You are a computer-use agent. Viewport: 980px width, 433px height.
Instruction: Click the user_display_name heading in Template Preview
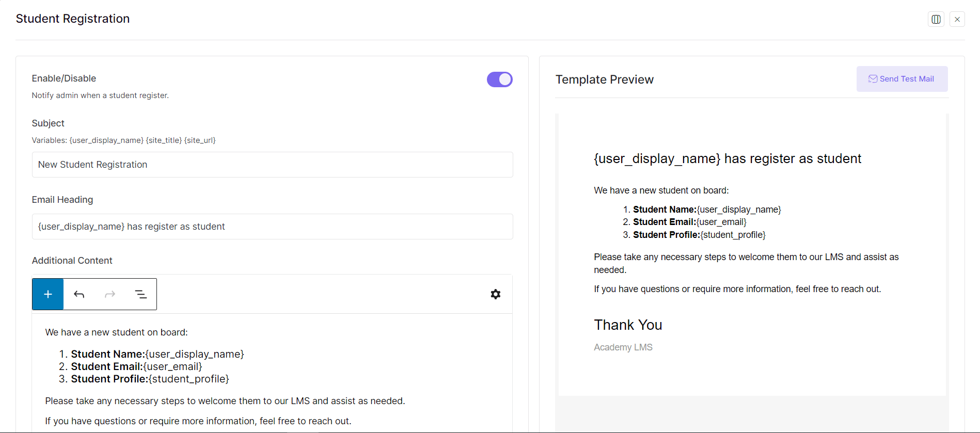[x=727, y=158]
